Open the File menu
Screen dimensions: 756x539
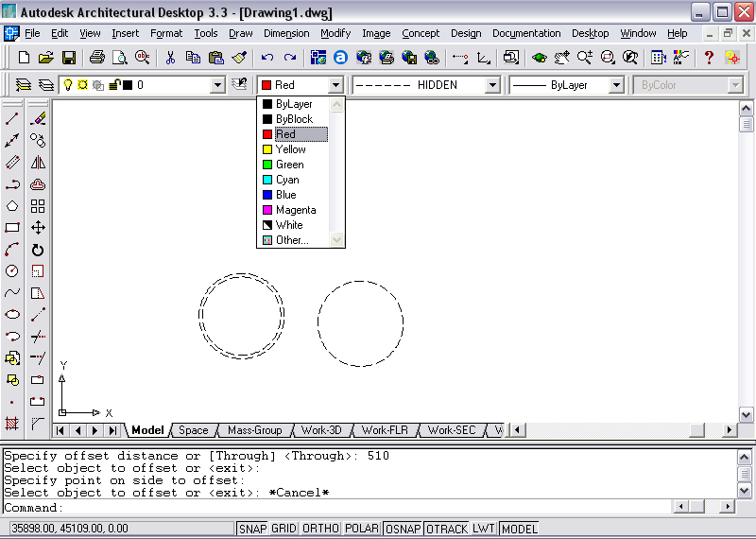[32, 33]
